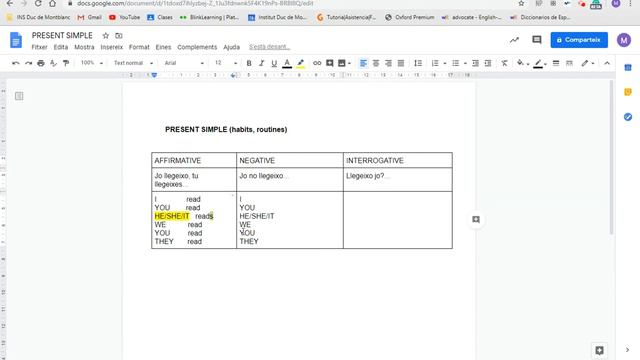Choose text color
The height and width of the screenshot is (360, 640).
coord(287,63)
